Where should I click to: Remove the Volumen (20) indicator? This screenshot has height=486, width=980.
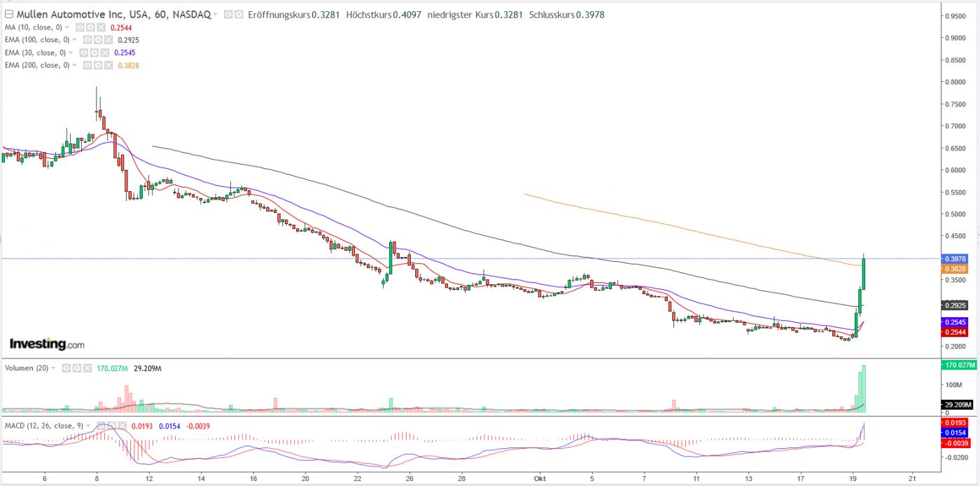pyautogui.click(x=87, y=368)
